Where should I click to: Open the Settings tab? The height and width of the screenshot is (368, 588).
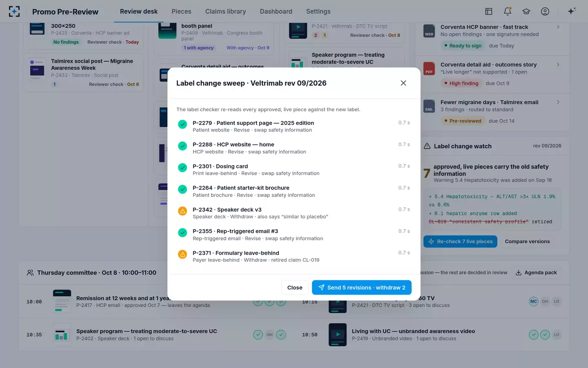point(318,11)
